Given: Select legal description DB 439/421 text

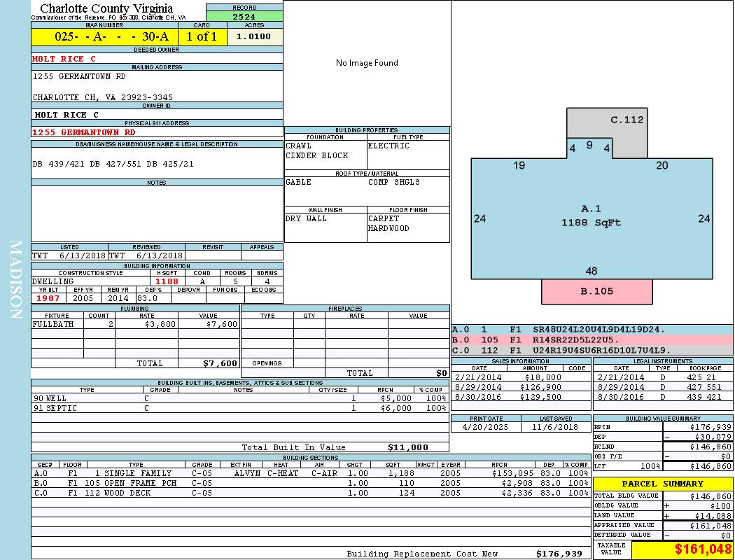Looking at the screenshot, I should (x=113, y=164).
